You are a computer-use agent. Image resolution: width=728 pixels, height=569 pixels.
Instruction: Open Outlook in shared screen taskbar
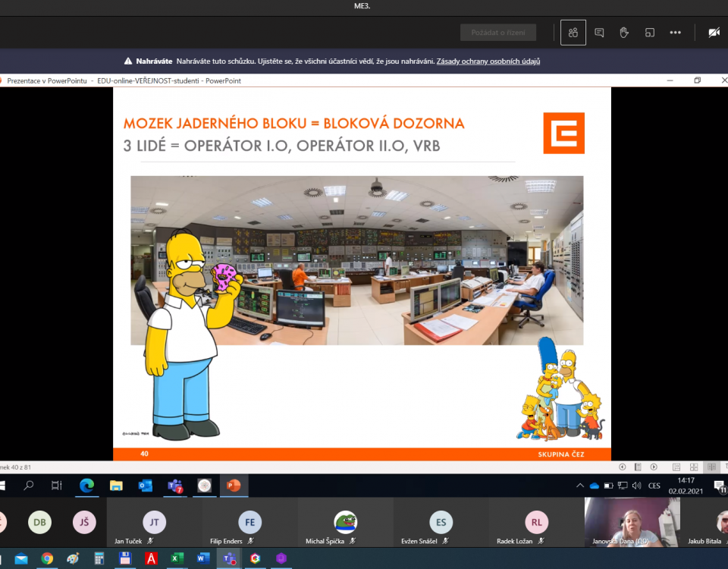(146, 486)
